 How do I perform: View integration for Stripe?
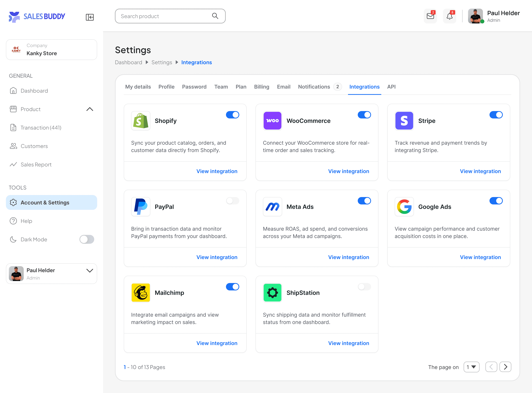point(480,171)
